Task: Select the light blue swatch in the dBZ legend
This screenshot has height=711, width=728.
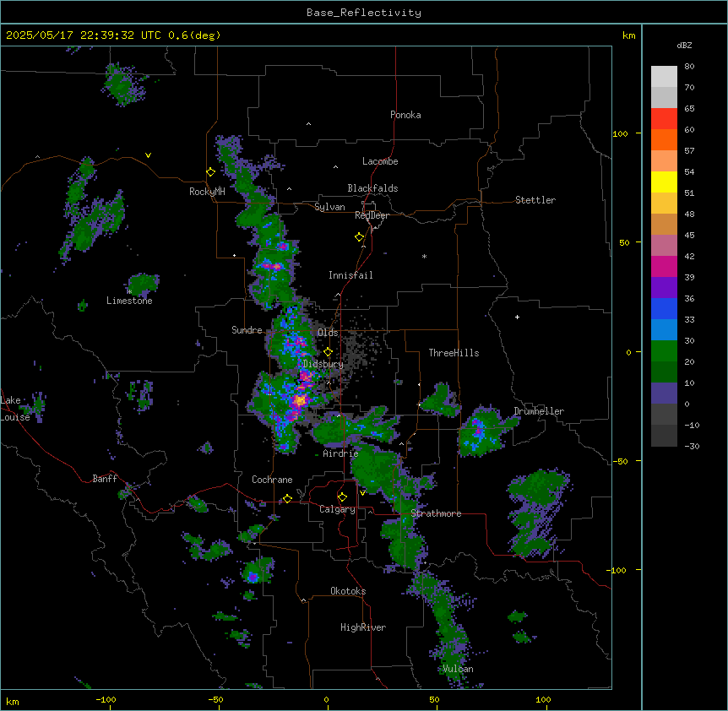Action: [664, 330]
